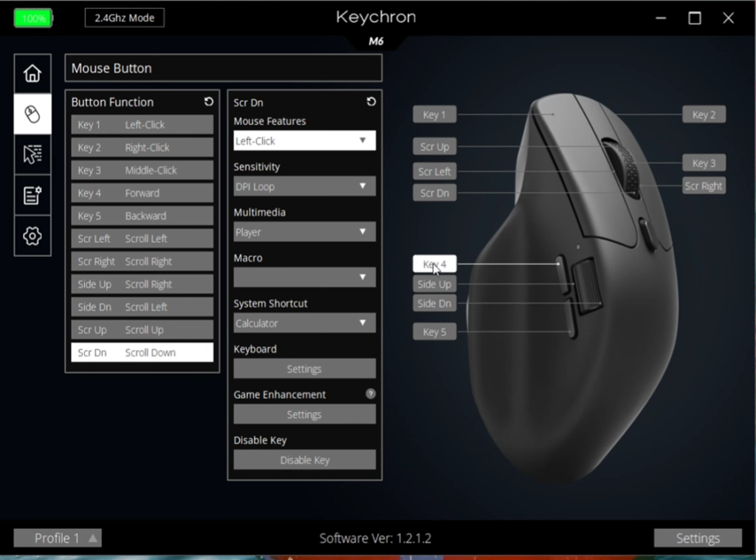Open Game Enhancement Settings button
Image resolution: width=756 pixels, height=560 pixels.
[305, 414]
